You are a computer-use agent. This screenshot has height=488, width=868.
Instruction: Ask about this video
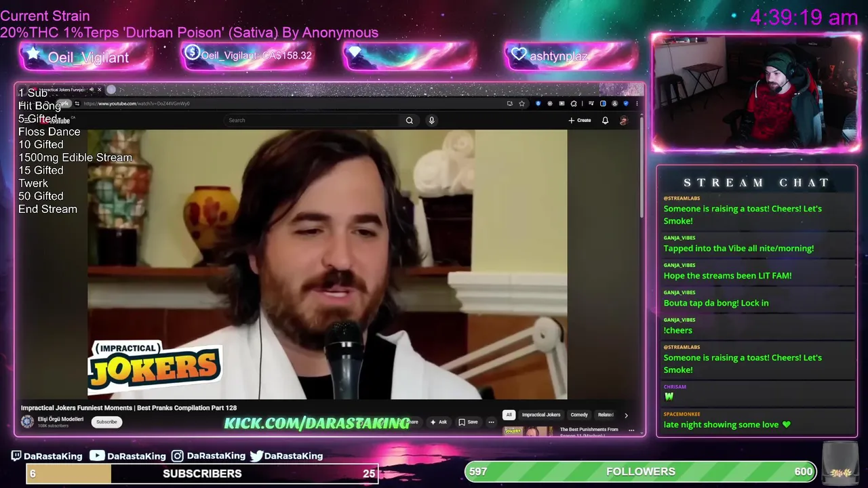(x=438, y=422)
